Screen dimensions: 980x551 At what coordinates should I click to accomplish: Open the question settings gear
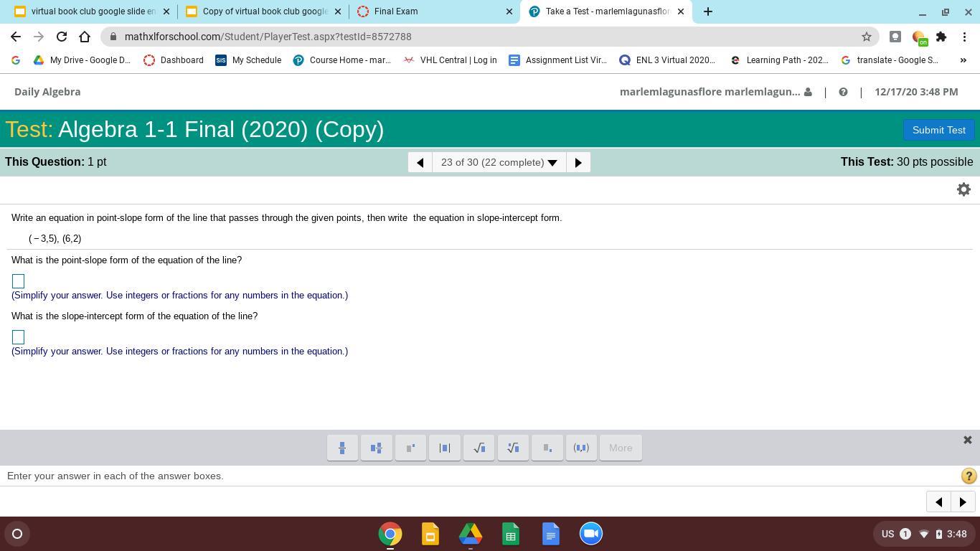pos(964,189)
